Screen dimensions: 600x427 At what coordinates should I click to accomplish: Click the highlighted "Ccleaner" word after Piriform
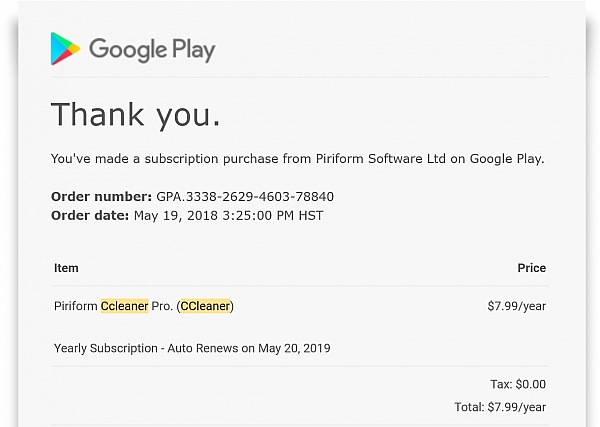[124, 306]
